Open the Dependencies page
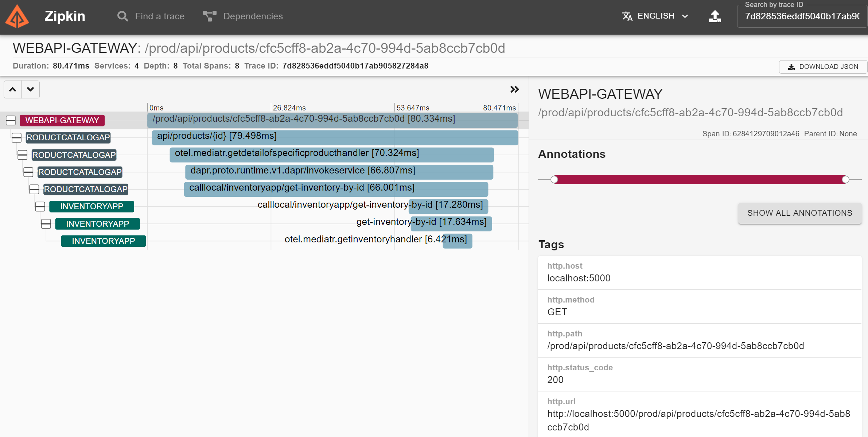This screenshot has width=868, height=437. [x=253, y=16]
